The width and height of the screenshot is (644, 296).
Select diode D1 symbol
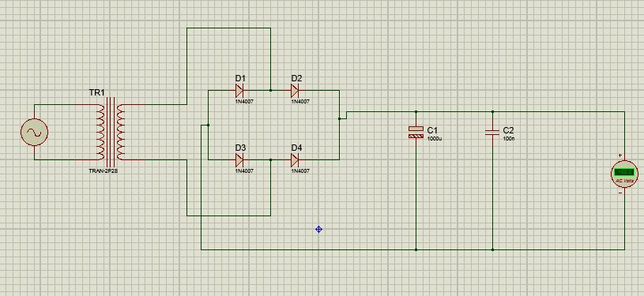point(239,90)
